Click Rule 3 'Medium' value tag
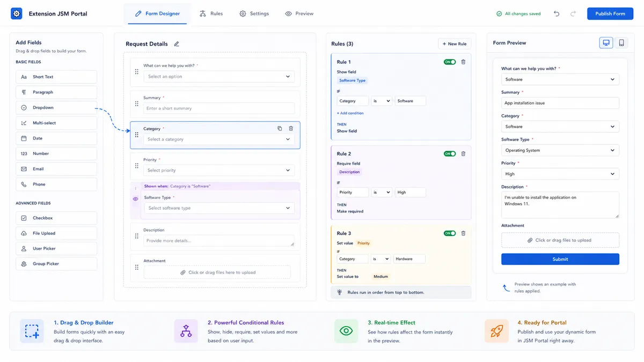 pyautogui.click(x=380, y=277)
